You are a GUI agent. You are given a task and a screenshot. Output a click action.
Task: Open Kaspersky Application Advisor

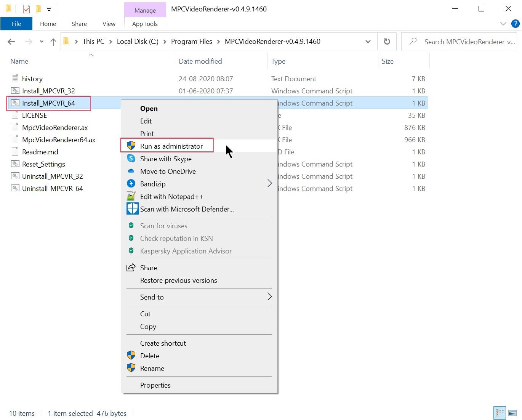coord(186,251)
